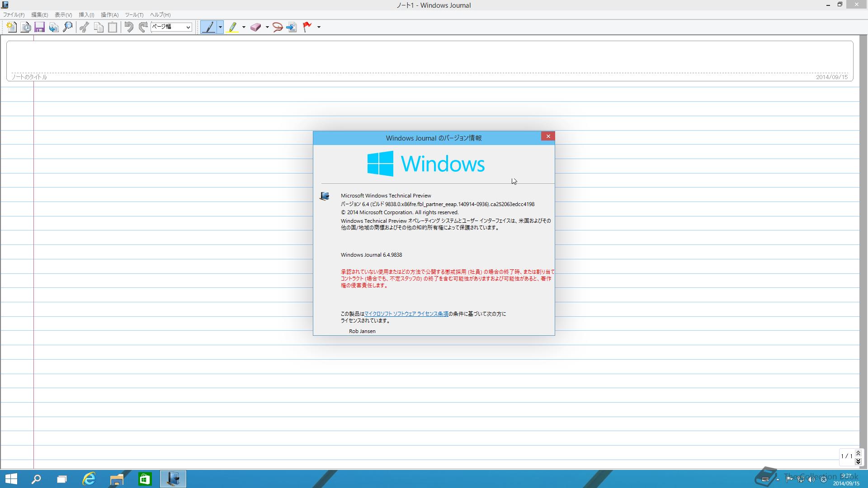Screen dimensions: 868x488
Task: Open the recent notes list icon
Action: tap(26, 27)
